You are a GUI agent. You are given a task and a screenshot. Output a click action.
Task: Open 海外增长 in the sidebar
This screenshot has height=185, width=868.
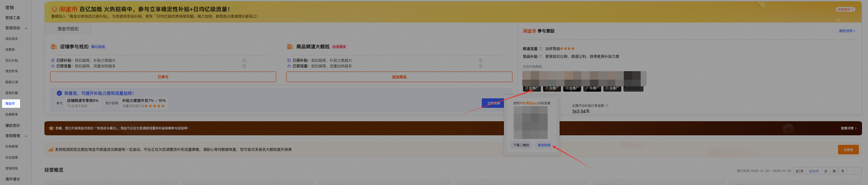(13, 179)
